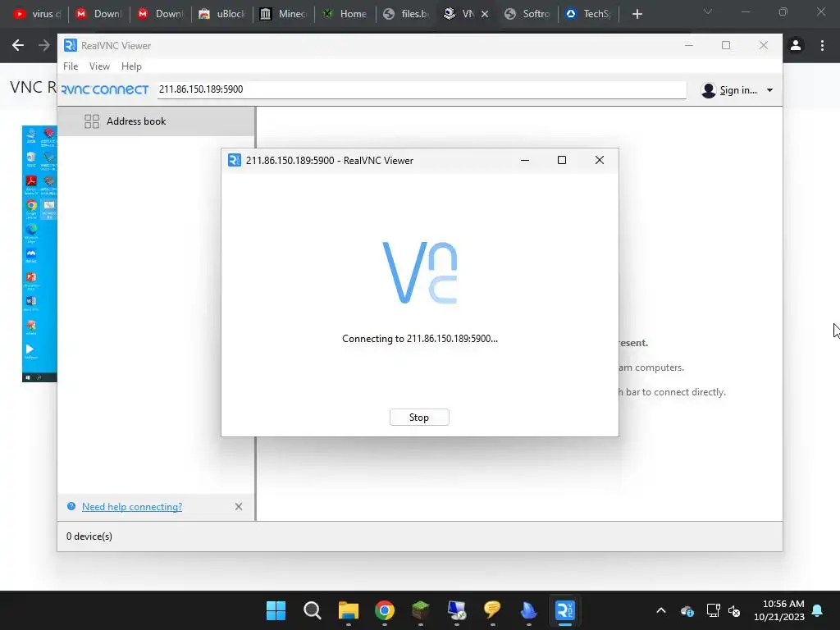Image resolution: width=840 pixels, height=630 pixels.
Task: Click the network display tray icon
Action: click(713, 610)
